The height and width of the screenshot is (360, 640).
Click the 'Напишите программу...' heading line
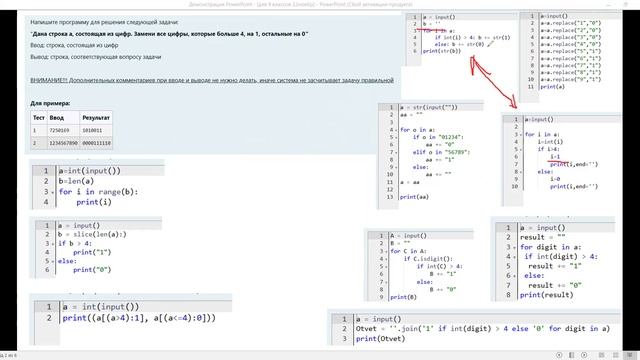104,22
